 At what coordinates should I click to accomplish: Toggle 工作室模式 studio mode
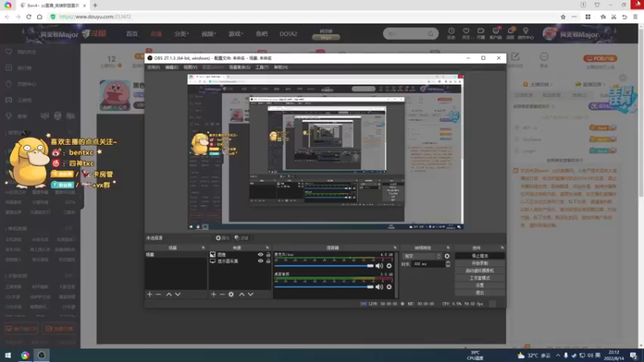click(480, 278)
